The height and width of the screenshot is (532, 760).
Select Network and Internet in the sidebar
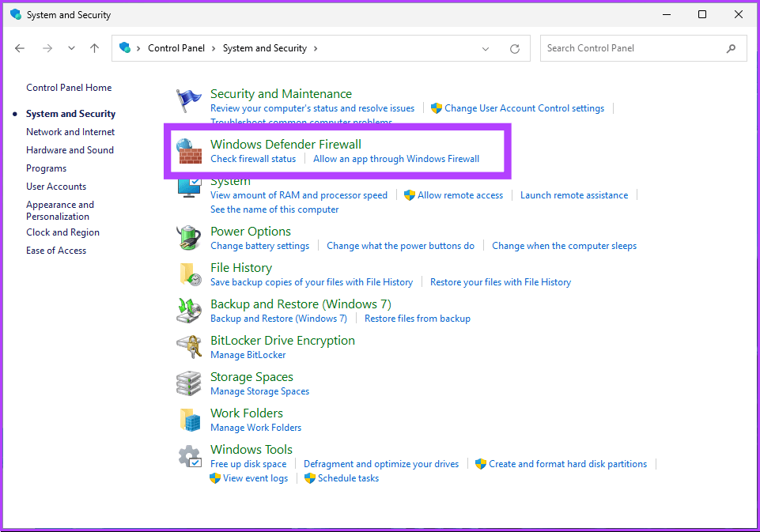click(x=70, y=132)
